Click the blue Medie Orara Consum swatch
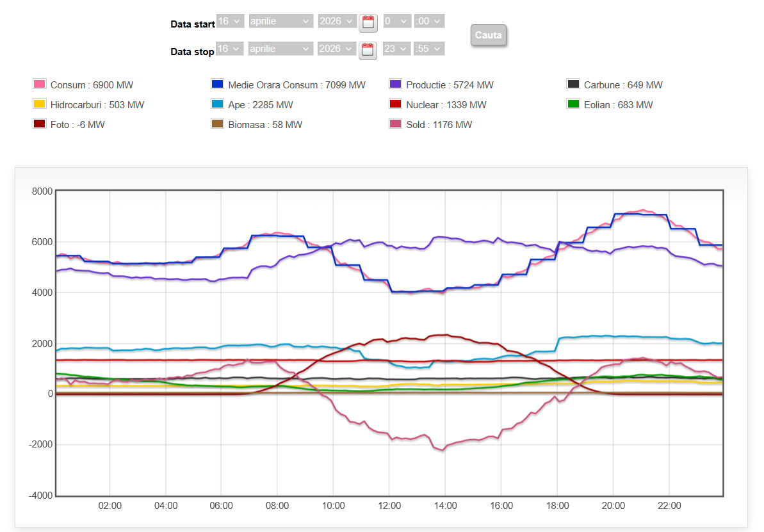 coord(217,85)
